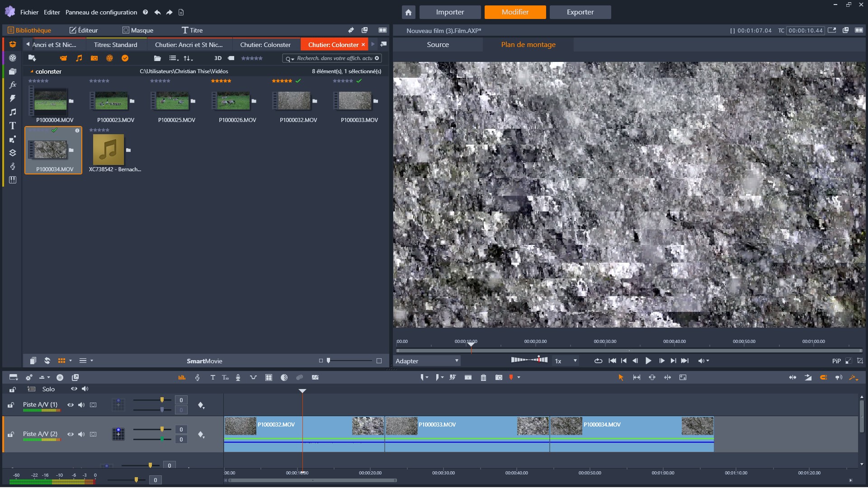Hide video of Piste A/V (1) track
This screenshot has width=868, height=488.
click(71, 405)
